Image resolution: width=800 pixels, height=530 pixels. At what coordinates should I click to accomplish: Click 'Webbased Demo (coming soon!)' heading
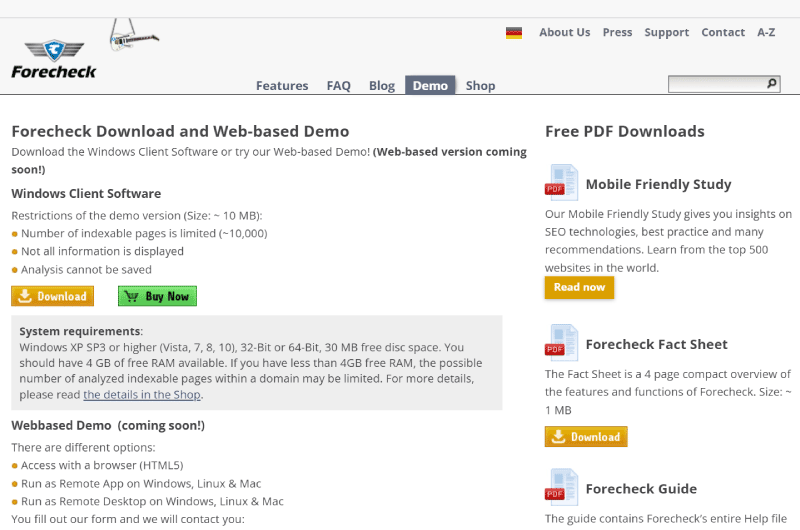108,425
